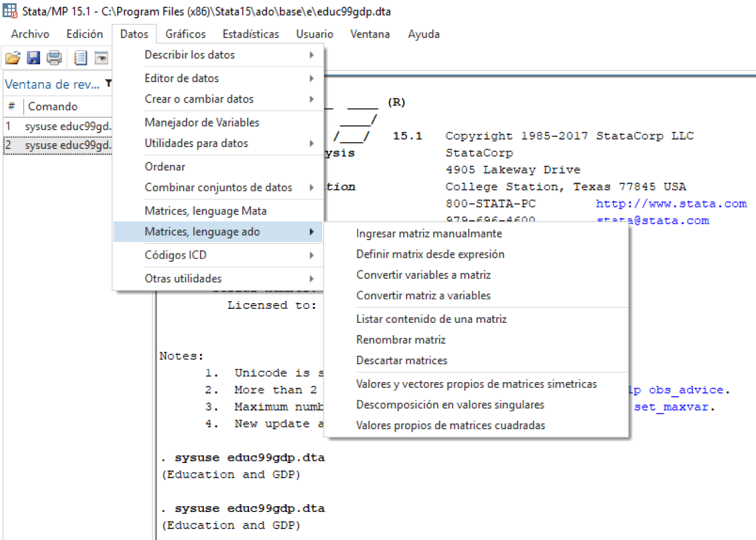This screenshot has width=756, height=540.
Task: Expand the Editor de datos submenu
Action: point(218,78)
